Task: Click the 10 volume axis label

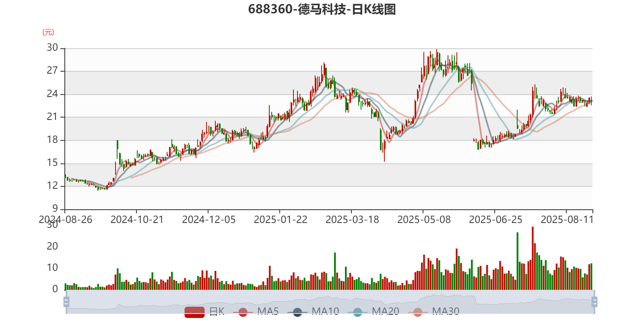Action: (52, 268)
